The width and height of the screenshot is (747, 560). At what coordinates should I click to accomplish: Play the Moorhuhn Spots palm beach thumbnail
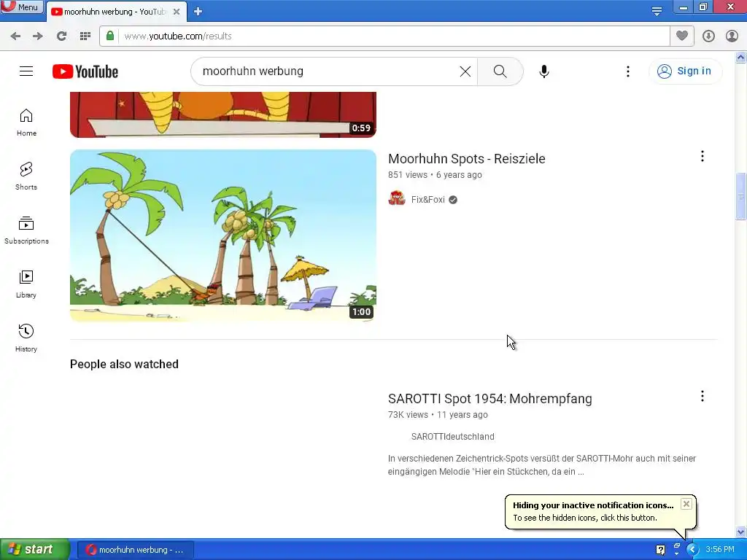(223, 236)
